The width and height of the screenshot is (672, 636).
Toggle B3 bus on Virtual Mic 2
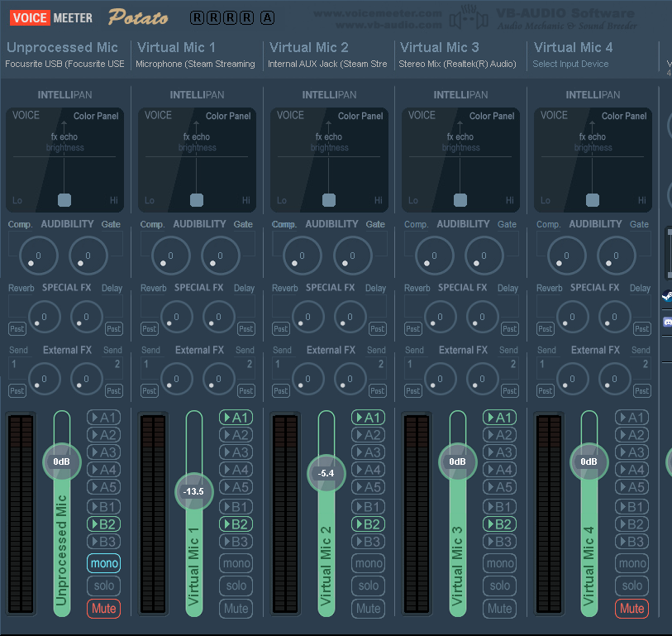368,542
